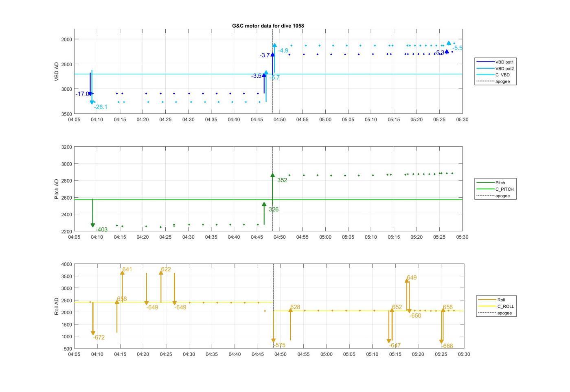This screenshot has height=392, width=570.
Task: Click the '04:50' time tick under VBD plot
Action: click(279, 120)
